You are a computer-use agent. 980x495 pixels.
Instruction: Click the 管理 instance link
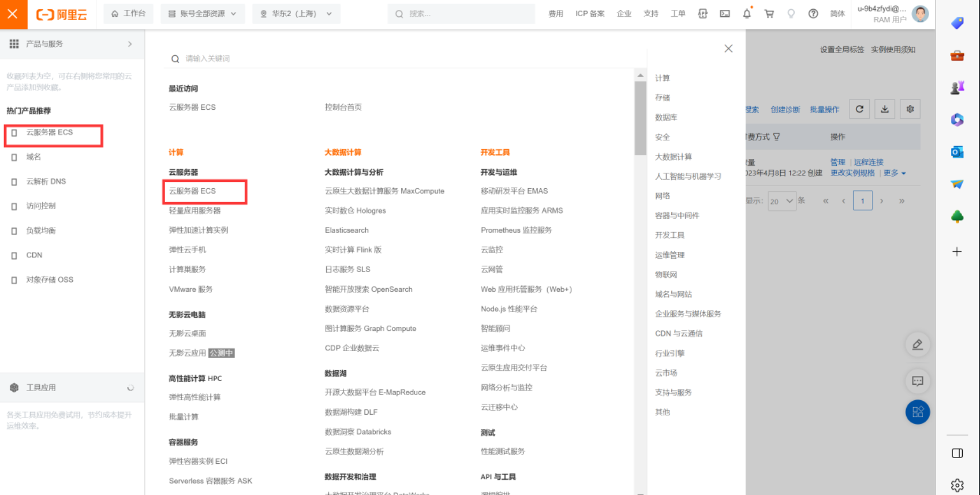point(837,162)
